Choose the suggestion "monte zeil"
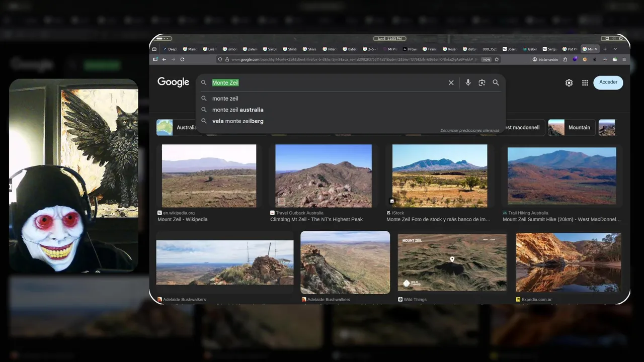Viewport: 644px width, 362px height. tap(351, 99)
